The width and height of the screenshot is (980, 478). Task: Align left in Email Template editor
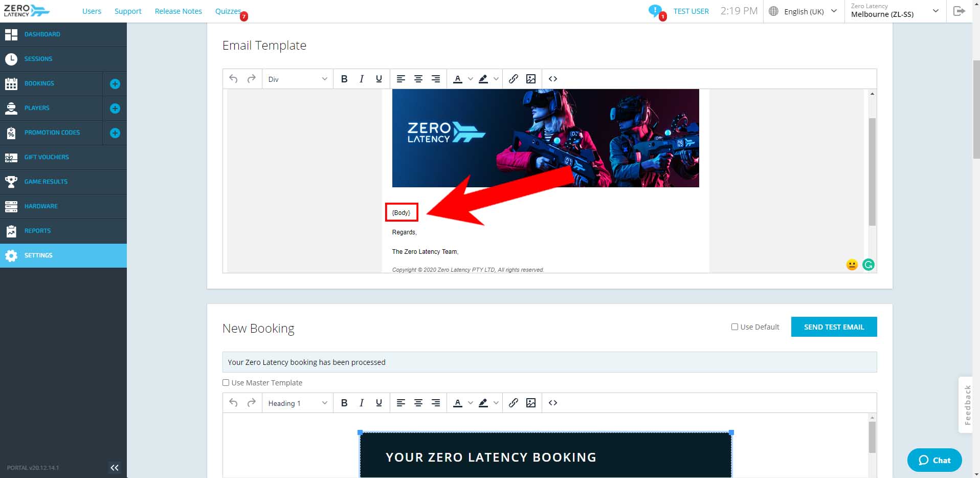[401, 79]
